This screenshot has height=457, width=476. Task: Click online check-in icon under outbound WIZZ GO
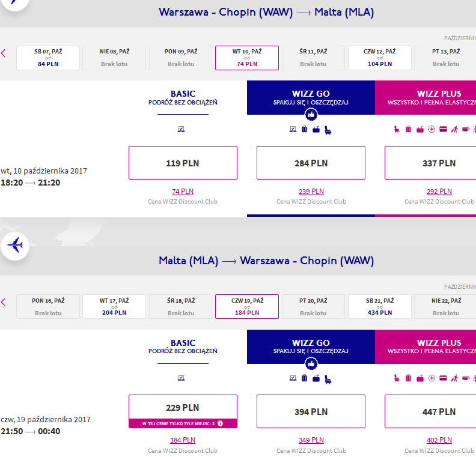click(293, 129)
